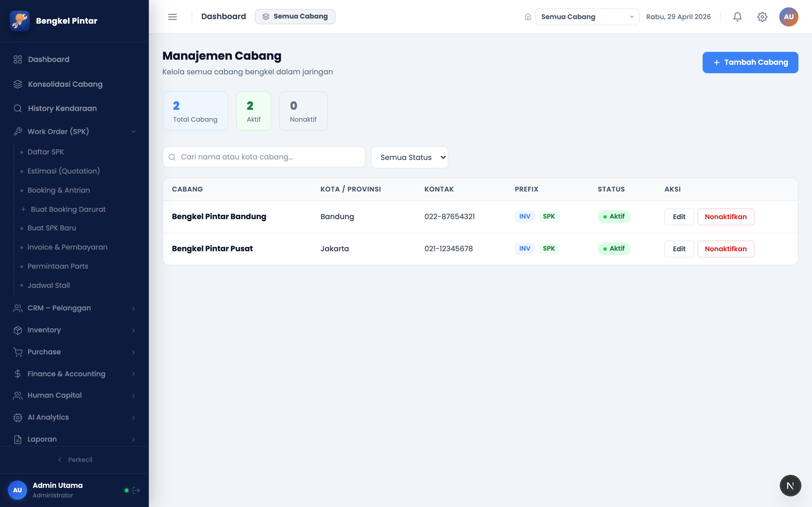Open the notifications bell
Viewport: 812px width, 507px height.
pyautogui.click(x=737, y=17)
